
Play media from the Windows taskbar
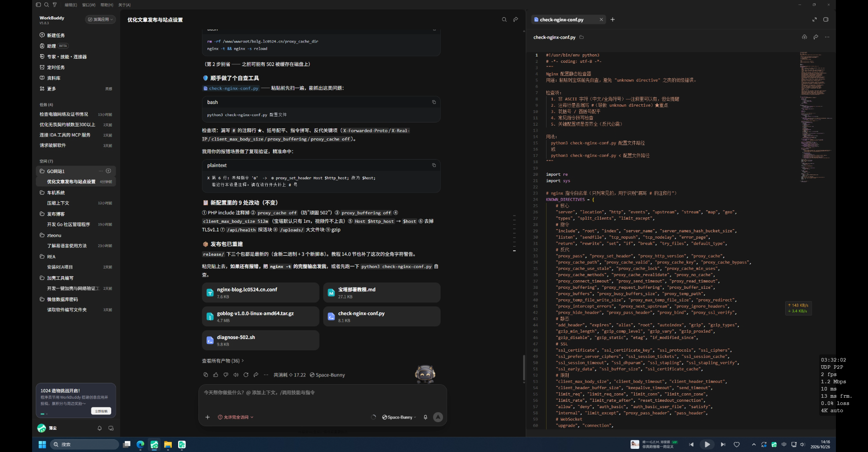pos(707,444)
